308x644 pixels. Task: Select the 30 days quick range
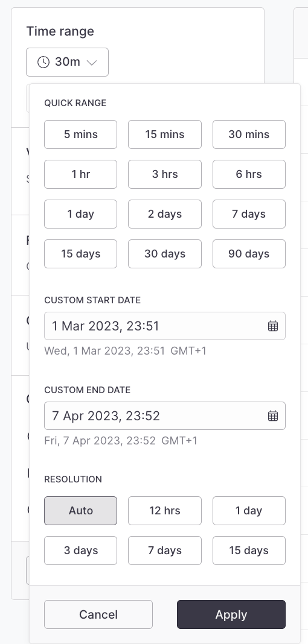(165, 254)
